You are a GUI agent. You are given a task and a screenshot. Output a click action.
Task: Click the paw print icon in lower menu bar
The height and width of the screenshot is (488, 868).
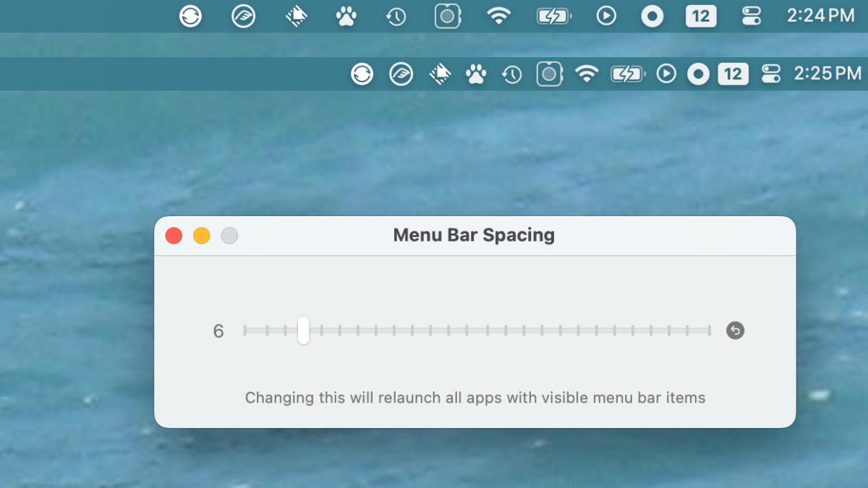click(475, 74)
